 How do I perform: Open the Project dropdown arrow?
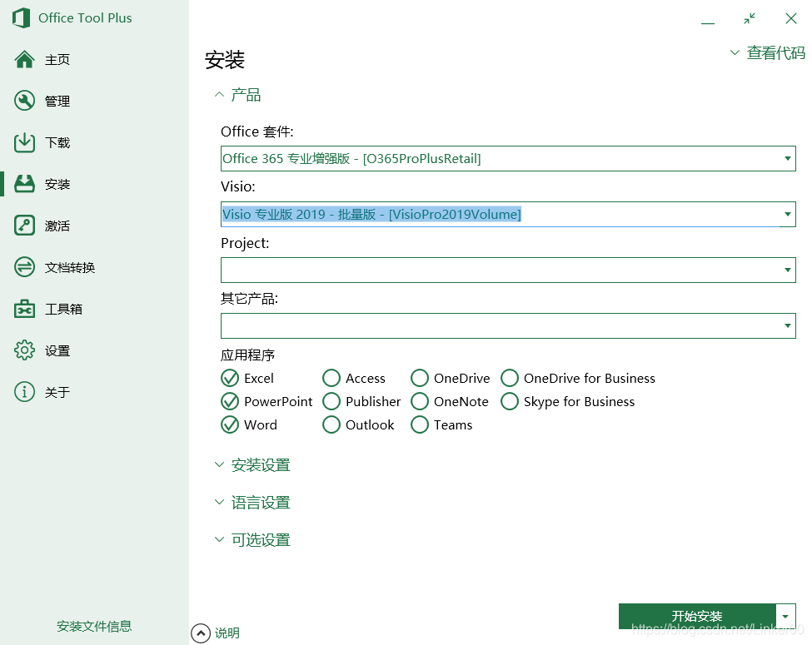pyautogui.click(x=787, y=270)
